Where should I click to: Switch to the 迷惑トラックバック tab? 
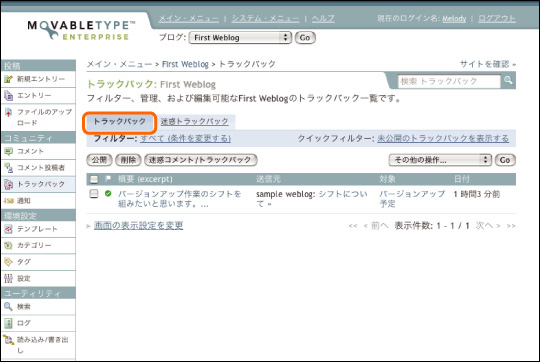tap(195, 121)
